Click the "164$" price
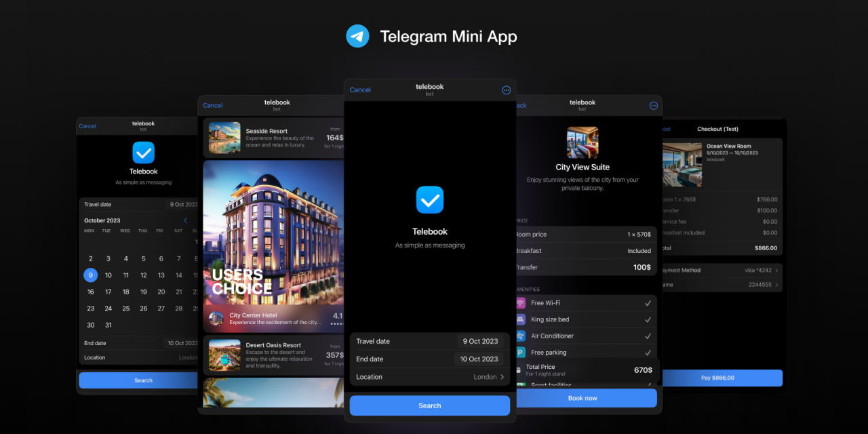This screenshot has height=434, width=868. coord(335,138)
